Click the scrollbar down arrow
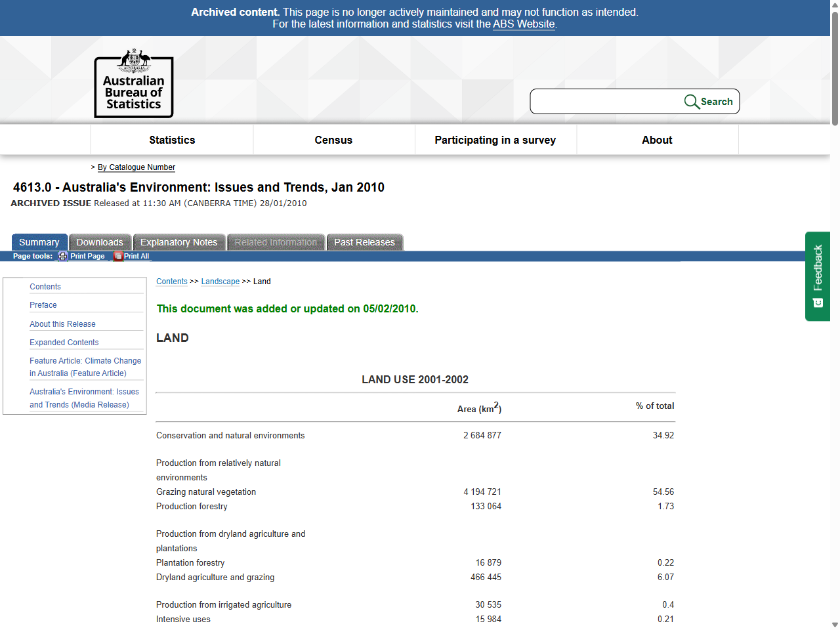This screenshot has height=630, width=840. (835, 625)
